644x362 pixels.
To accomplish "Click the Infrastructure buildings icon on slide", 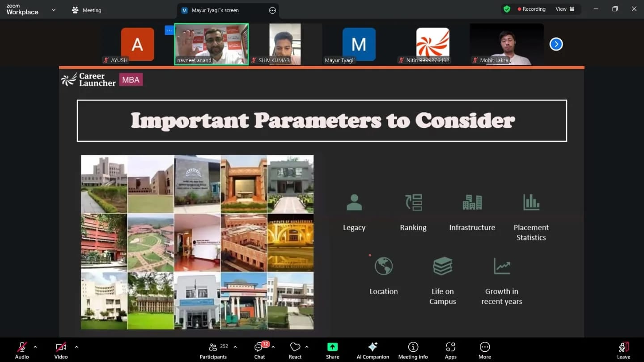I will 472,202.
